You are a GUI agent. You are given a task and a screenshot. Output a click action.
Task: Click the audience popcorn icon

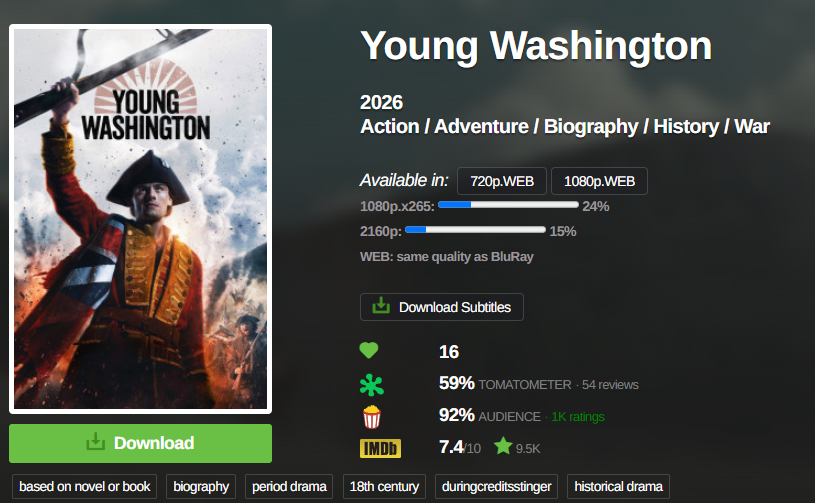[372, 417]
